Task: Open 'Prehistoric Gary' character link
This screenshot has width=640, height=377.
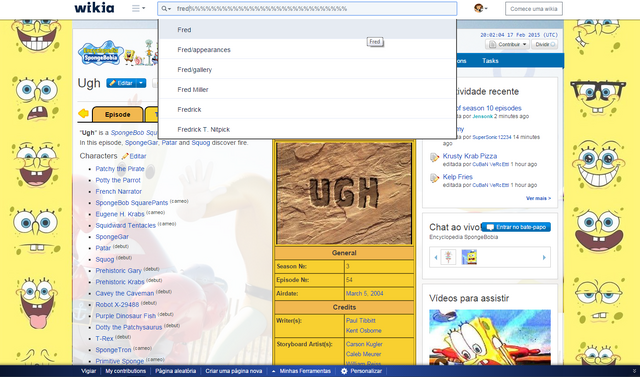Action: (118, 271)
